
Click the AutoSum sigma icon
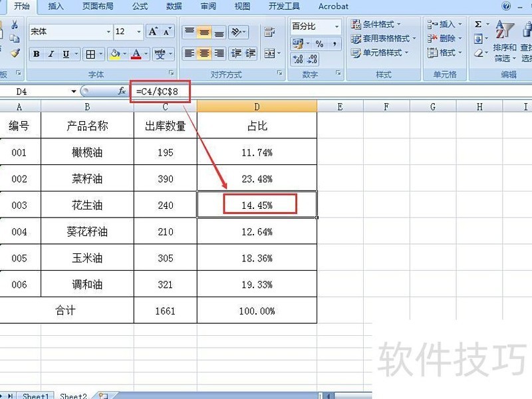(478, 23)
